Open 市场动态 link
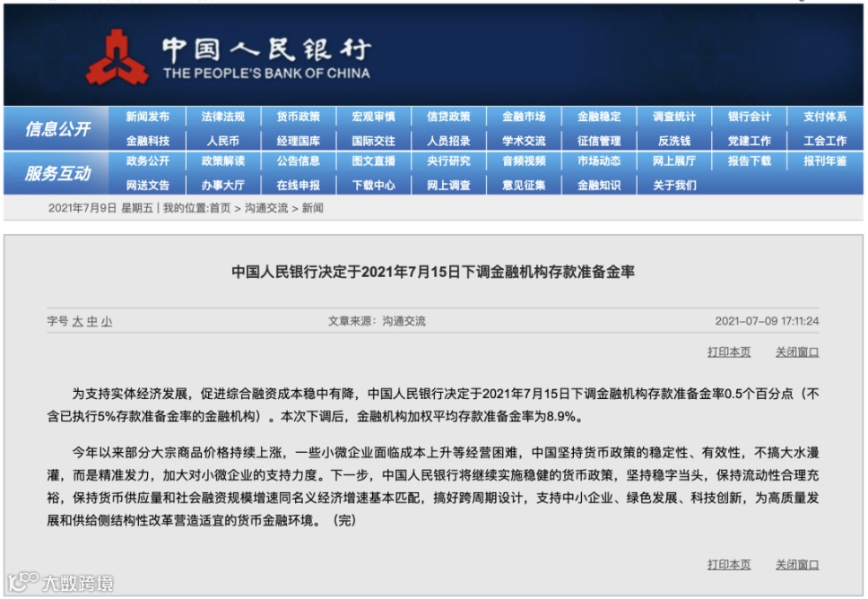 pyautogui.click(x=599, y=161)
